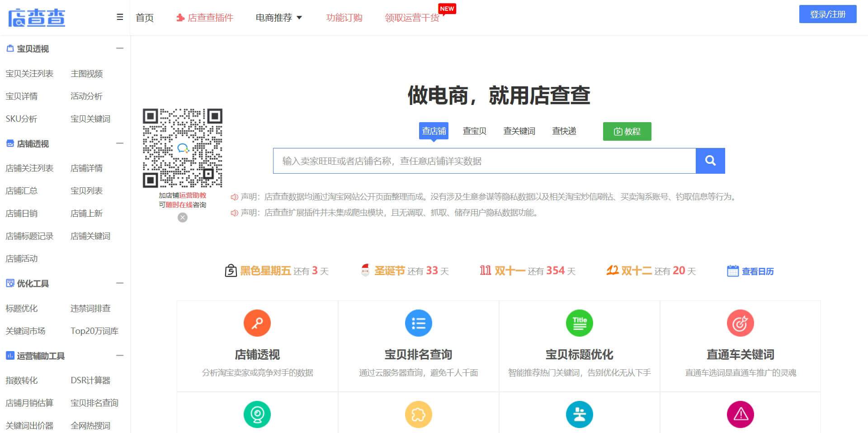868x433 pixels.
Task: Click the blue 宝贝排名查询 list icon
Action: click(x=418, y=323)
